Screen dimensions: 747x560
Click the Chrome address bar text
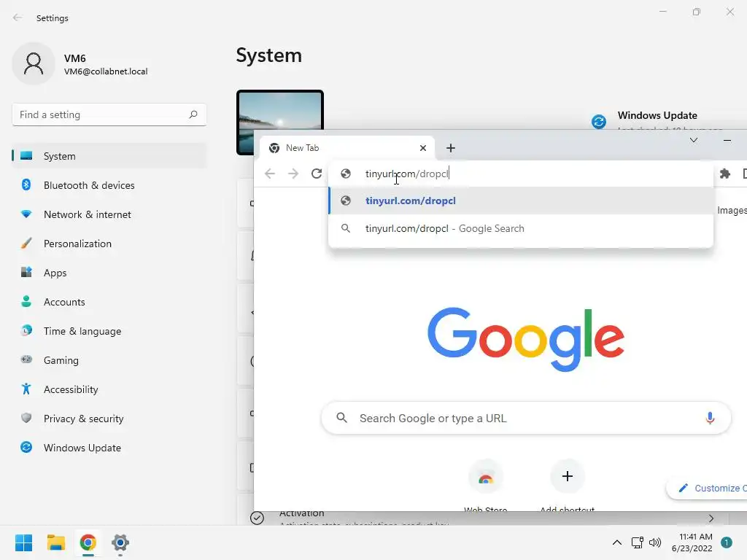[407, 174]
